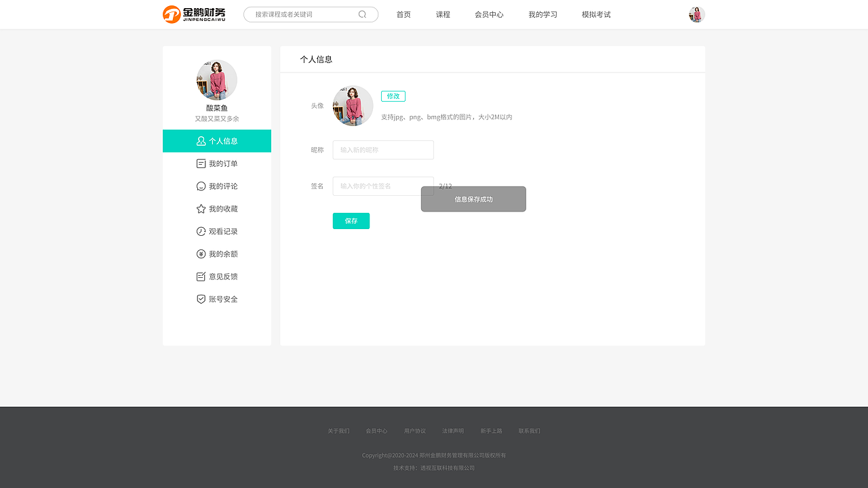The image size is (868, 488).
Task: Select 我的评论 sidebar label
Action: tap(223, 186)
